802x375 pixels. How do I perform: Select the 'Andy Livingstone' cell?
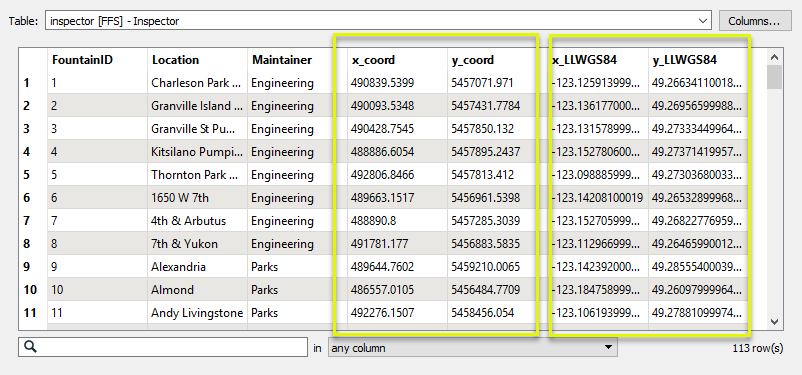197,313
